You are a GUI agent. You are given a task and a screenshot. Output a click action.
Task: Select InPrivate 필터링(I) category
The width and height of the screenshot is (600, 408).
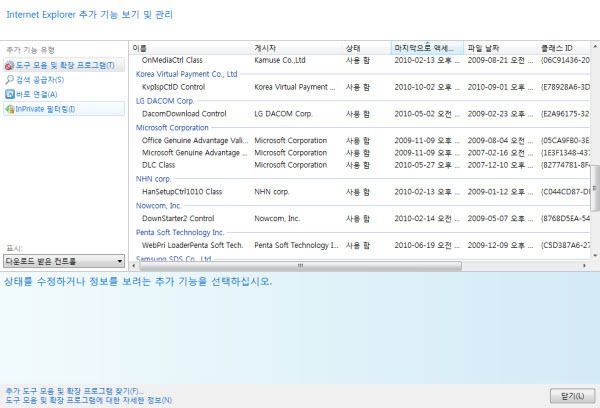point(64,109)
